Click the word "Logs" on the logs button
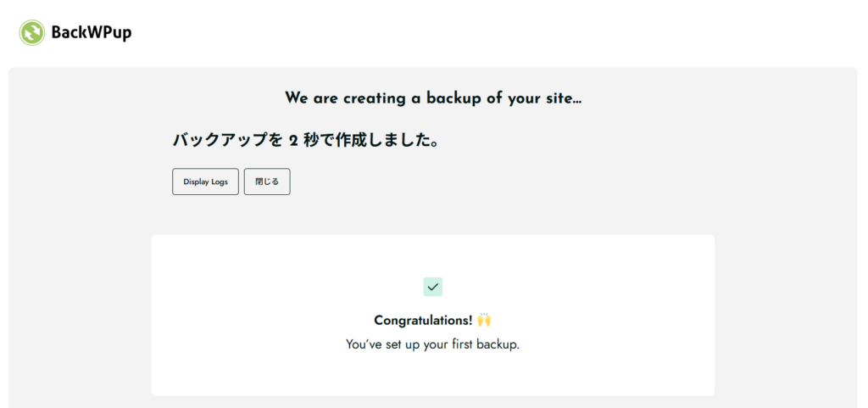The width and height of the screenshot is (868, 408). 218,182
